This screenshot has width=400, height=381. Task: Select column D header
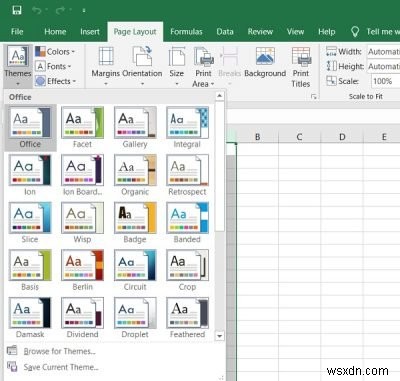(342, 137)
